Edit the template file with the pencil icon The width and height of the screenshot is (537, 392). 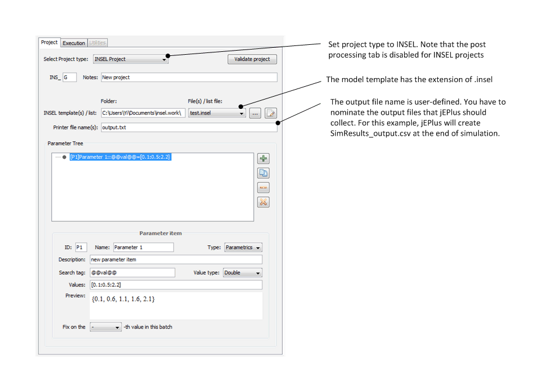point(271,113)
